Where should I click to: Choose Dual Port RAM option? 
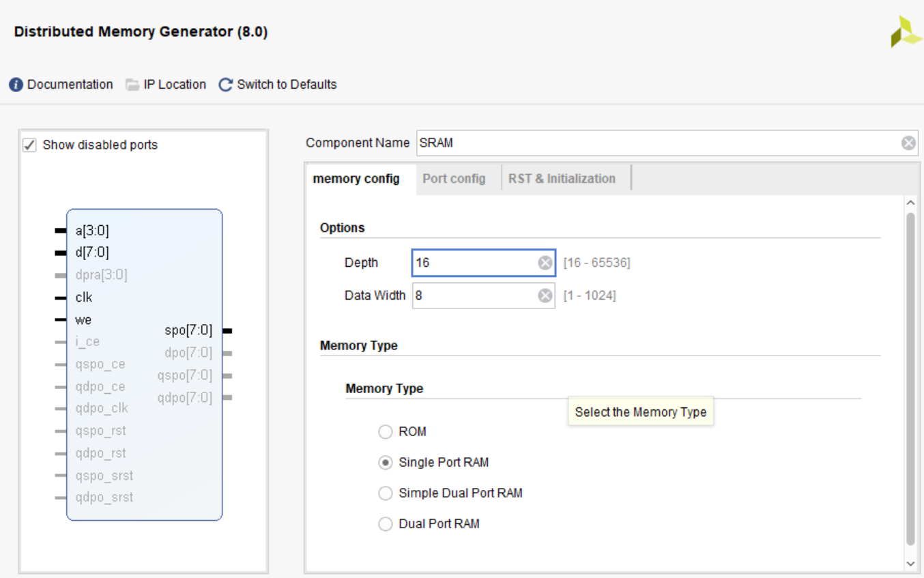point(386,524)
